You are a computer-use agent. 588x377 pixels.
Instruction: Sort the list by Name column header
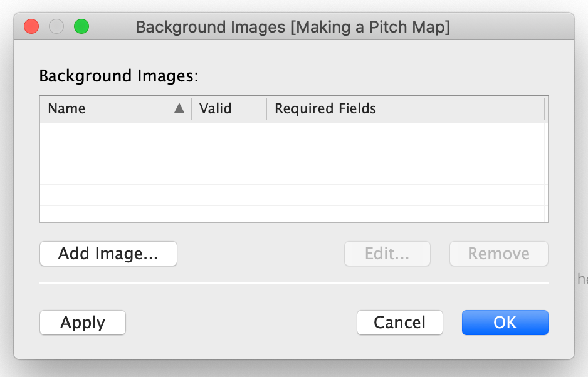[115, 109]
